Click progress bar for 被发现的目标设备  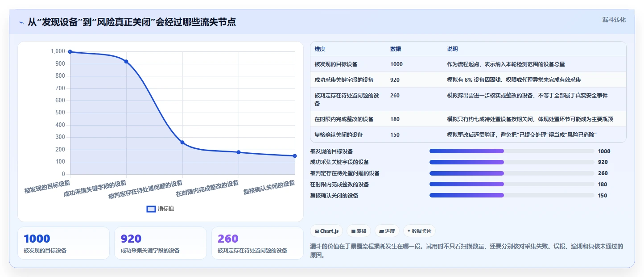pos(512,151)
